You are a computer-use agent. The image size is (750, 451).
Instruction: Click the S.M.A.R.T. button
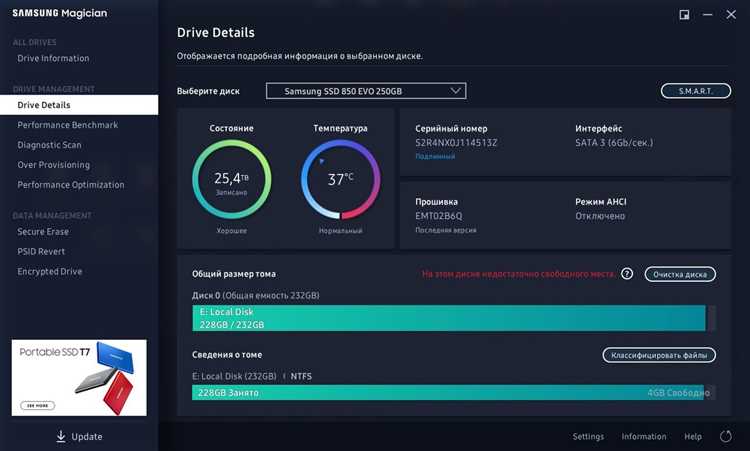click(x=696, y=91)
